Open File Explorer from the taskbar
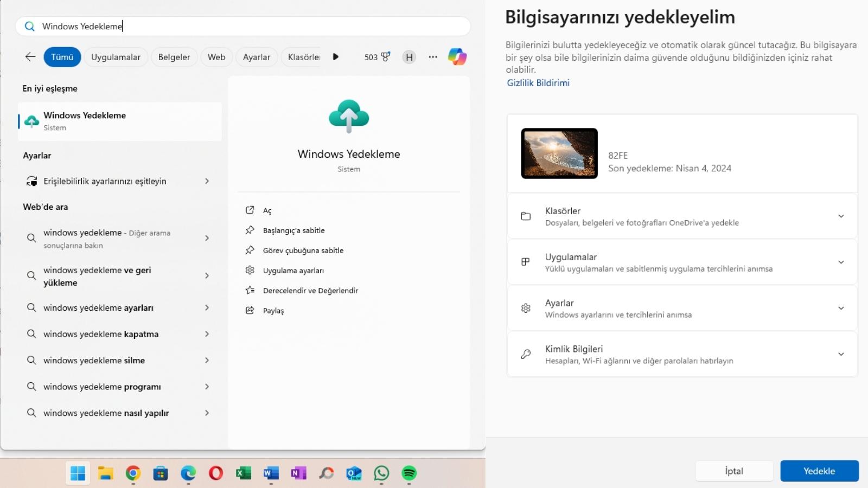This screenshot has width=868, height=488. tap(105, 473)
